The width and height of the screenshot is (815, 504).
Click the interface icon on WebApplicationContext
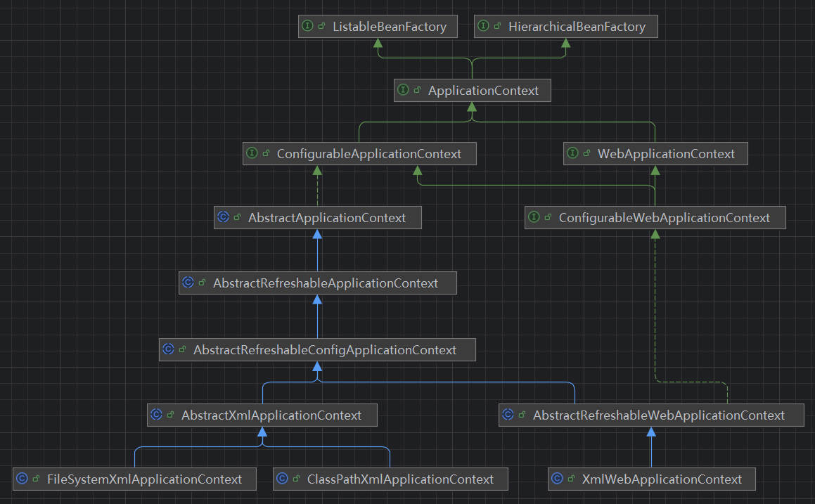572,154
